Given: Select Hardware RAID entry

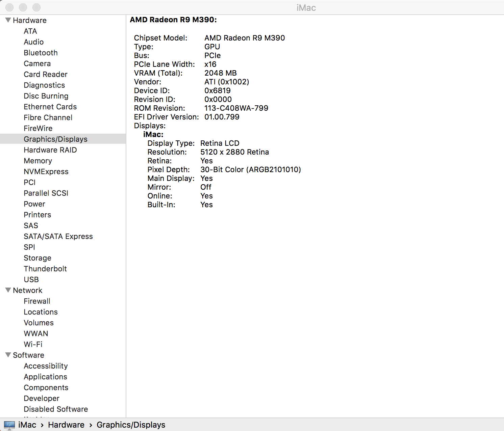Looking at the screenshot, I should 50,150.
